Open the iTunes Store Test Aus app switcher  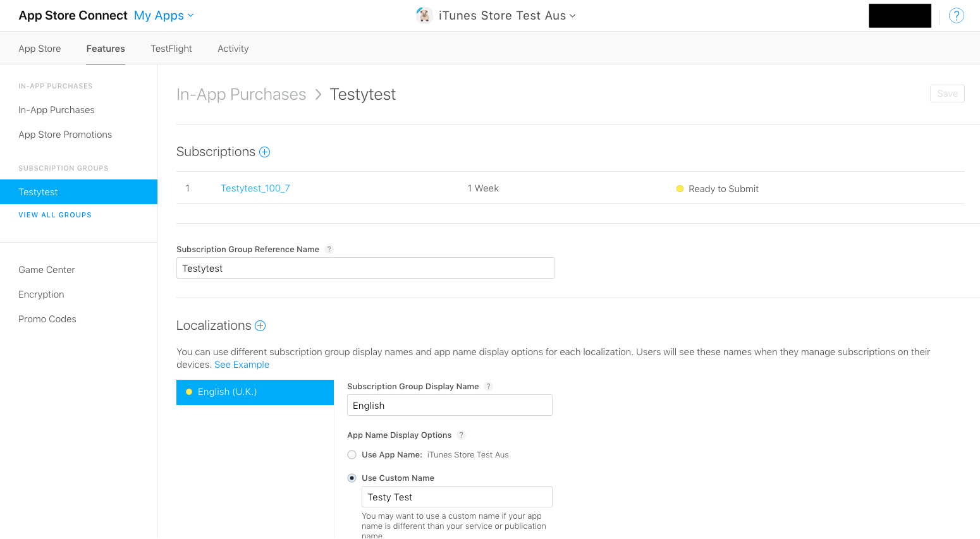pyautogui.click(x=507, y=16)
